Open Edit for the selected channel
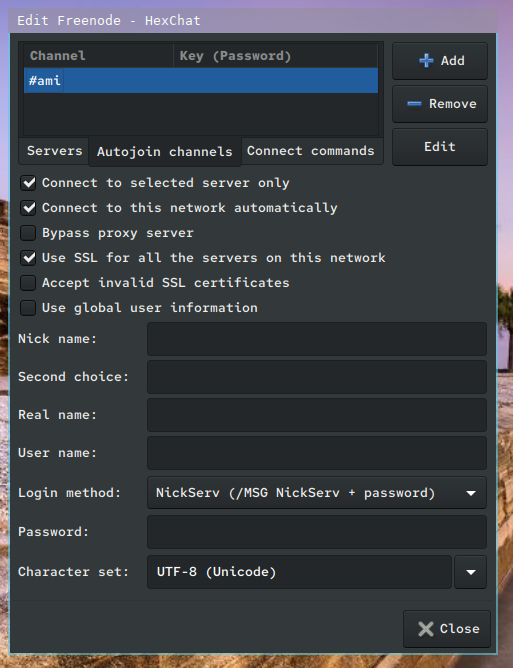This screenshot has height=668, width=513. tap(440, 147)
